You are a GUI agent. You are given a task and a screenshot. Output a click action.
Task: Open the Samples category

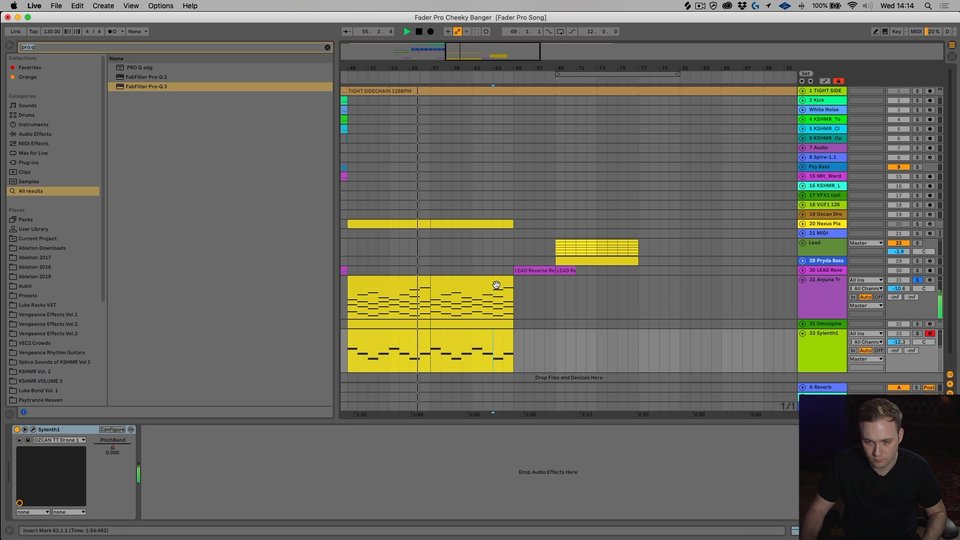(x=28, y=181)
